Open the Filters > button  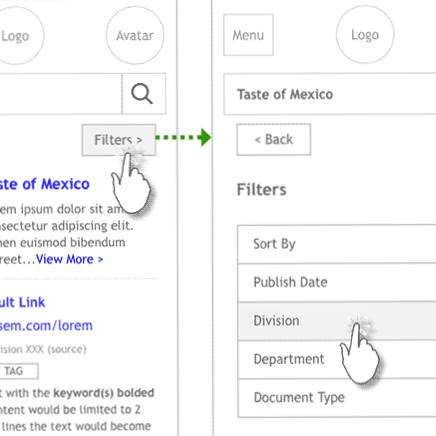point(119,140)
